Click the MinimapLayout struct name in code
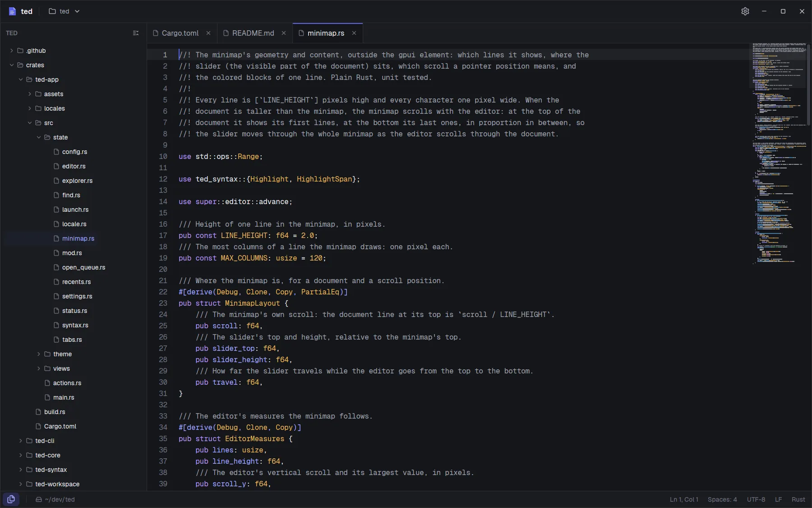This screenshot has width=812, height=508. [x=253, y=303]
